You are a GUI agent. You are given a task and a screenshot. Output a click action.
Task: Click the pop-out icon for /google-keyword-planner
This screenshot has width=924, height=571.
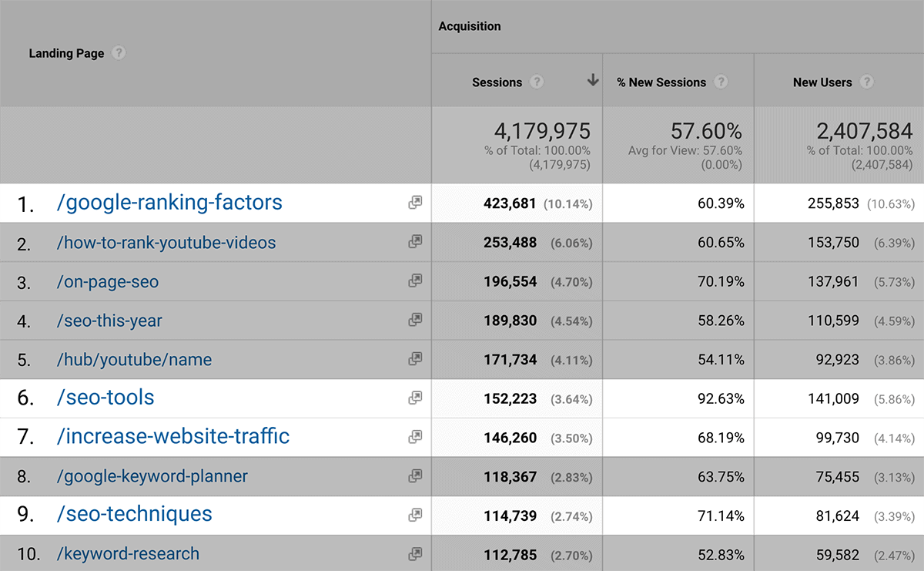pos(415,475)
